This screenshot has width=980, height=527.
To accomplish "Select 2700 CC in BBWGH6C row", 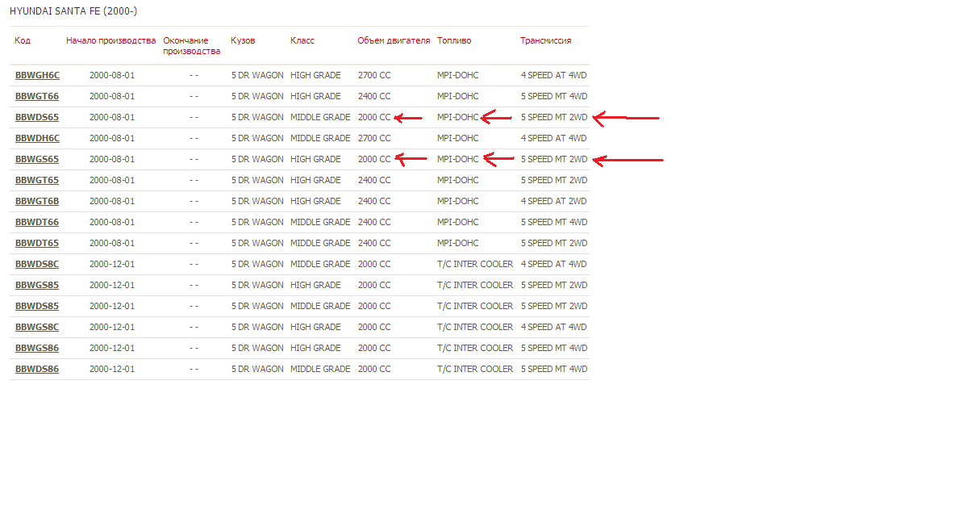I will point(374,75).
